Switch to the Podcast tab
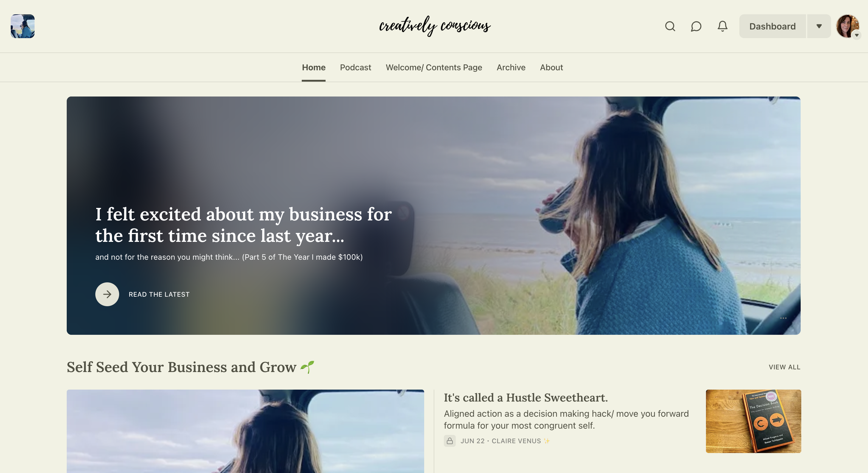The width and height of the screenshot is (868, 473). 355,67
